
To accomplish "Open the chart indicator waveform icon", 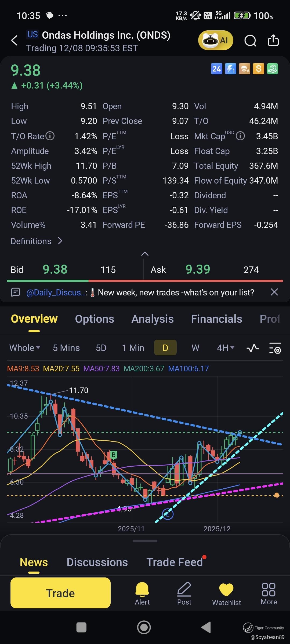I will 253,348.
